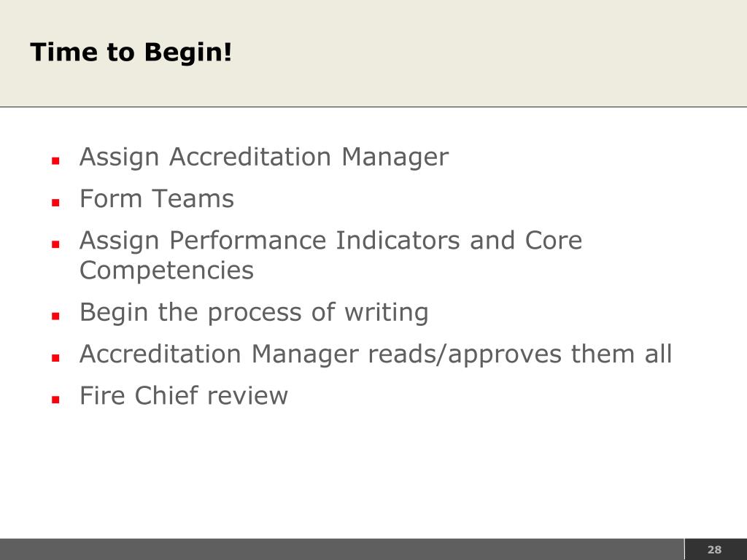Click red bullet beside 'Begin the process'
747x560 pixels.
click(x=55, y=316)
